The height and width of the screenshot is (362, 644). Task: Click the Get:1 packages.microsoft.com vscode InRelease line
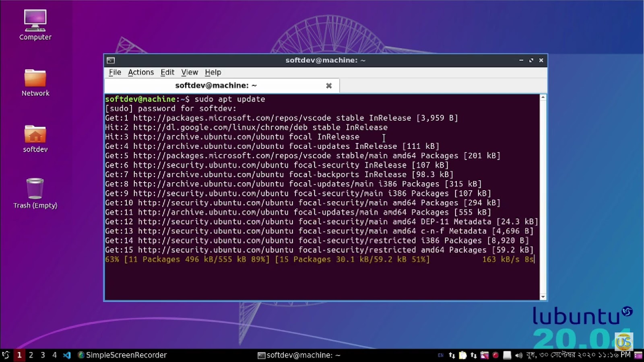pos(281,118)
